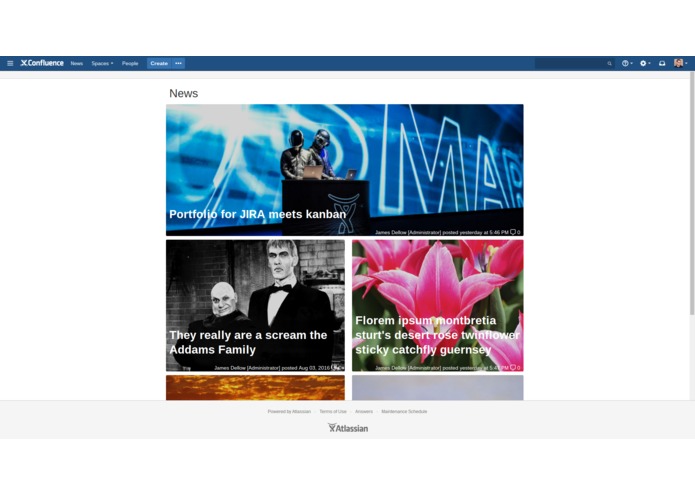Open the hamburger sidebar menu icon
Image resolution: width=695 pixels, height=494 pixels.
10,63
